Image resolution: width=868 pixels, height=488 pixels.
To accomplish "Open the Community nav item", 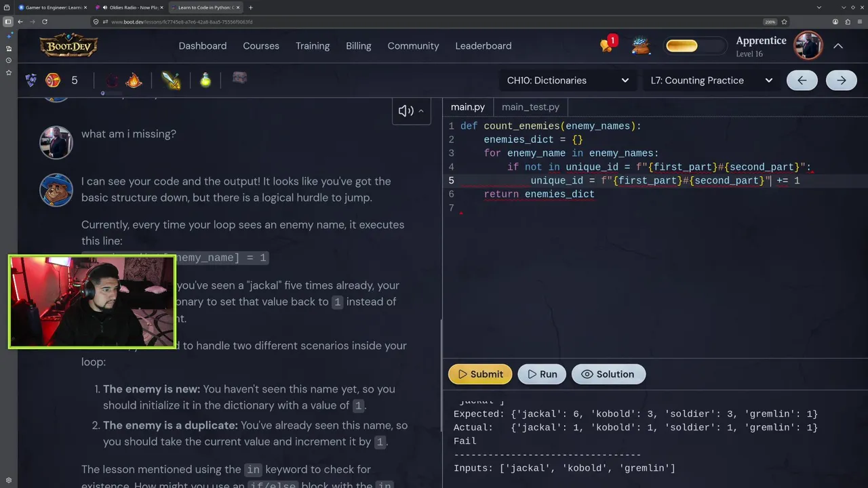I will pyautogui.click(x=413, y=46).
